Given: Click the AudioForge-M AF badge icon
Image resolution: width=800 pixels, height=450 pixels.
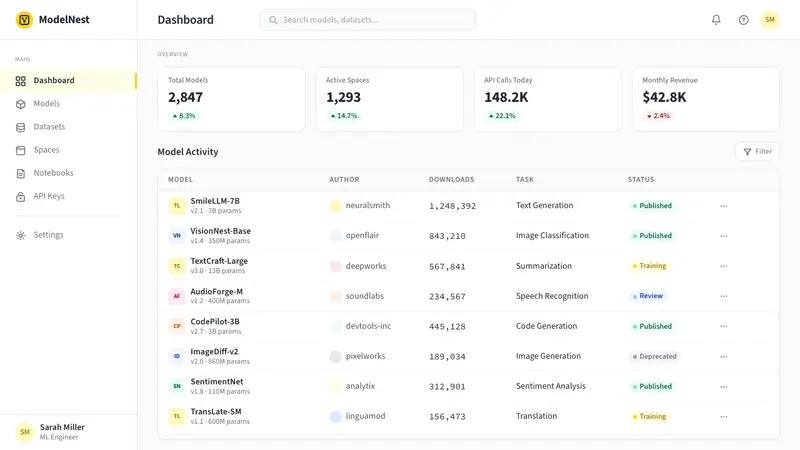Looking at the screenshot, I should [x=177, y=296].
